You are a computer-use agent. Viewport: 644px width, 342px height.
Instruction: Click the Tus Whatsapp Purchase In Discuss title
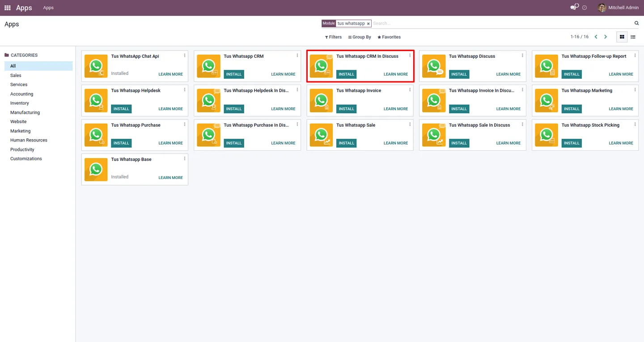point(256,125)
